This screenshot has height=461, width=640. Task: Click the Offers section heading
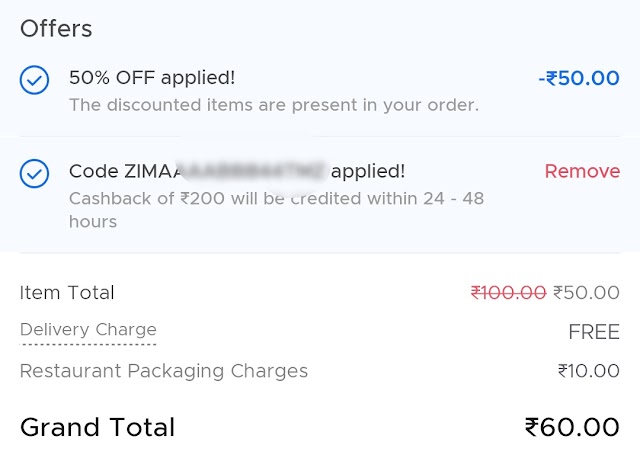point(56,28)
